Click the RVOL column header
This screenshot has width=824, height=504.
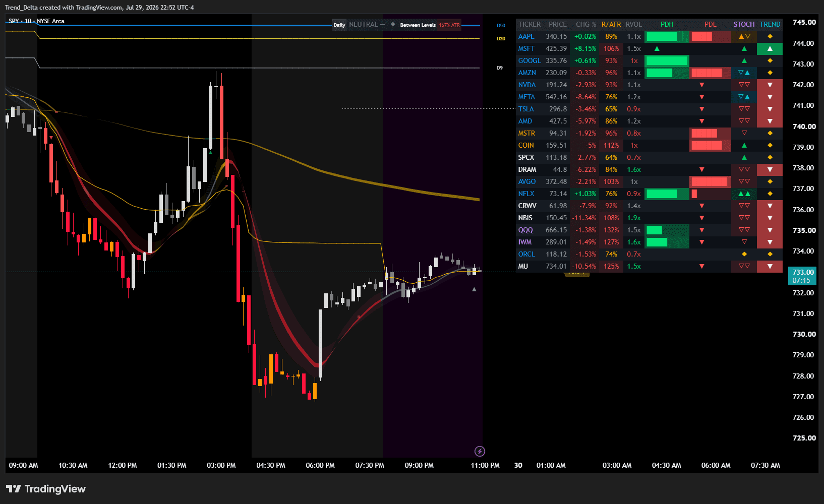634,24
